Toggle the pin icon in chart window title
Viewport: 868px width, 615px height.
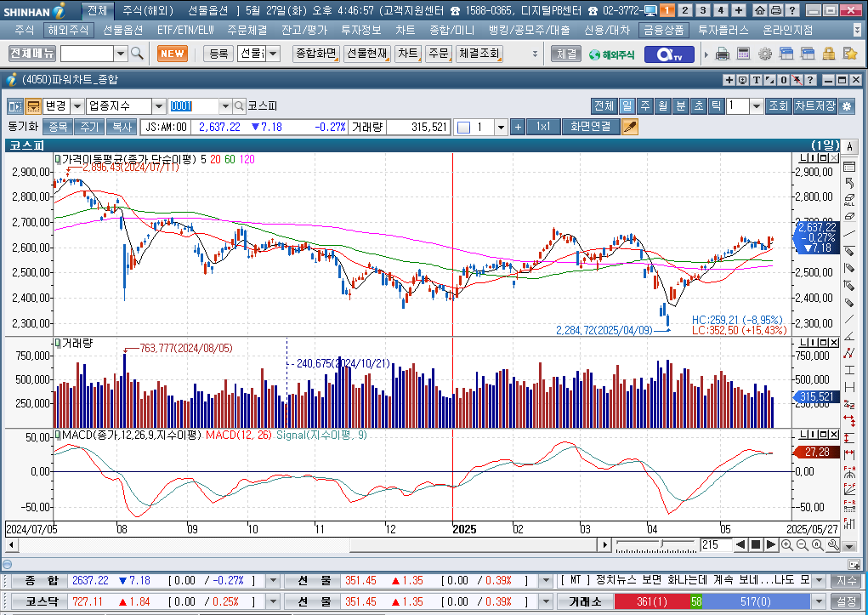(797, 80)
